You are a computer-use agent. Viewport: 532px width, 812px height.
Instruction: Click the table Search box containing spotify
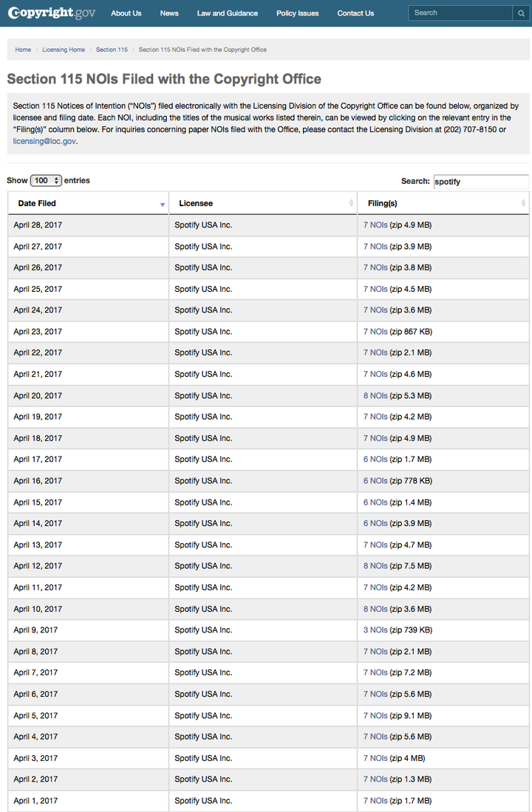coord(481,181)
